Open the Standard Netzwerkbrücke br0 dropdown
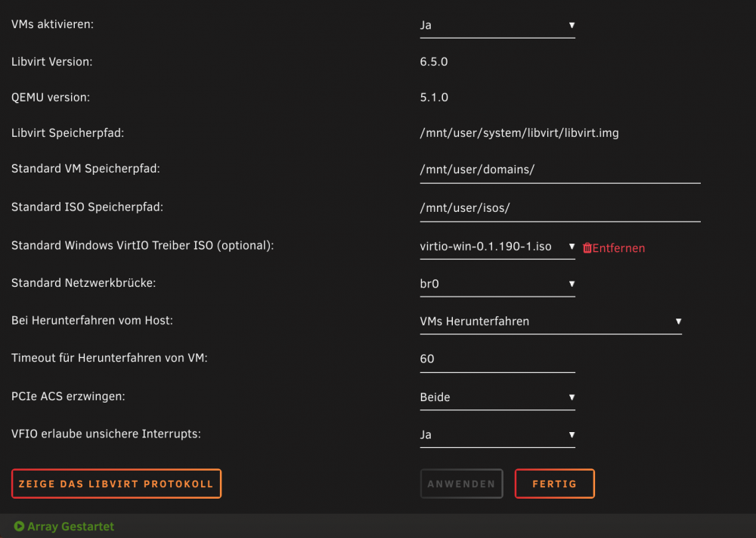This screenshot has height=538, width=756. point(497,284)
